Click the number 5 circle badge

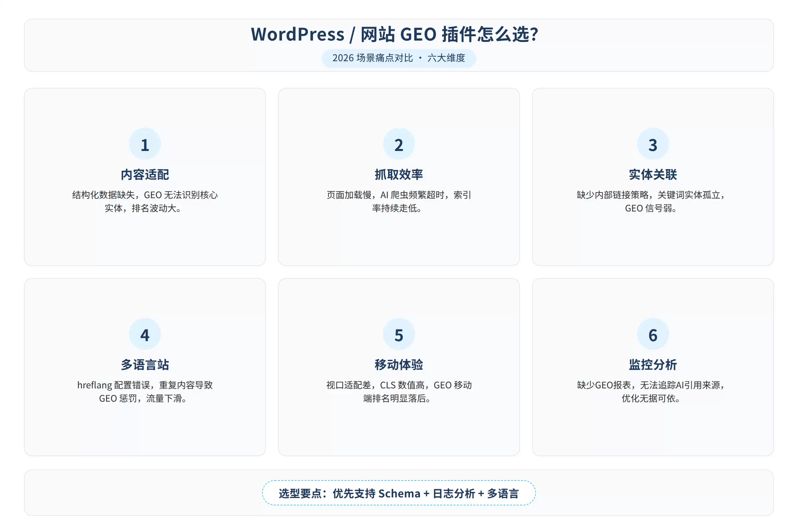(x=399, y=334)
